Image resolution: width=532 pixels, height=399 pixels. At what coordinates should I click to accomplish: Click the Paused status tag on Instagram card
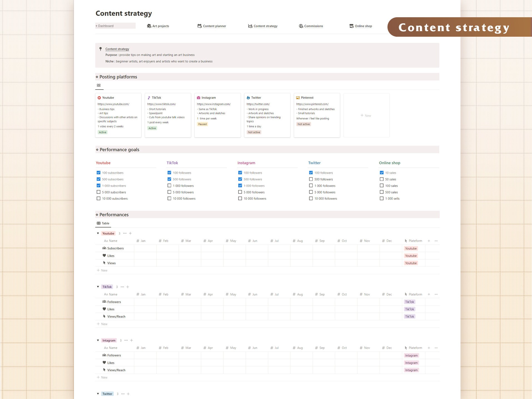click(x=202, y=124)
